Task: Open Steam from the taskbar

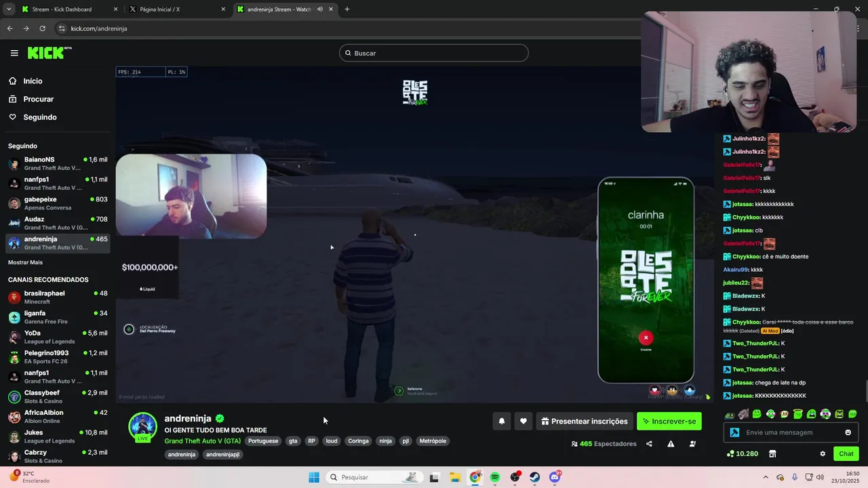Action: click(535, 477)
